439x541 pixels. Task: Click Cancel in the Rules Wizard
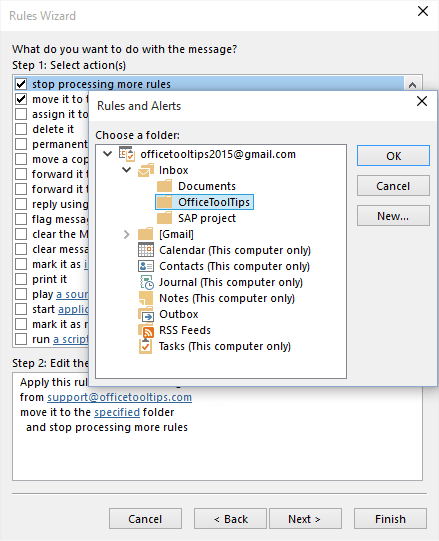click(x=145, y=519)
